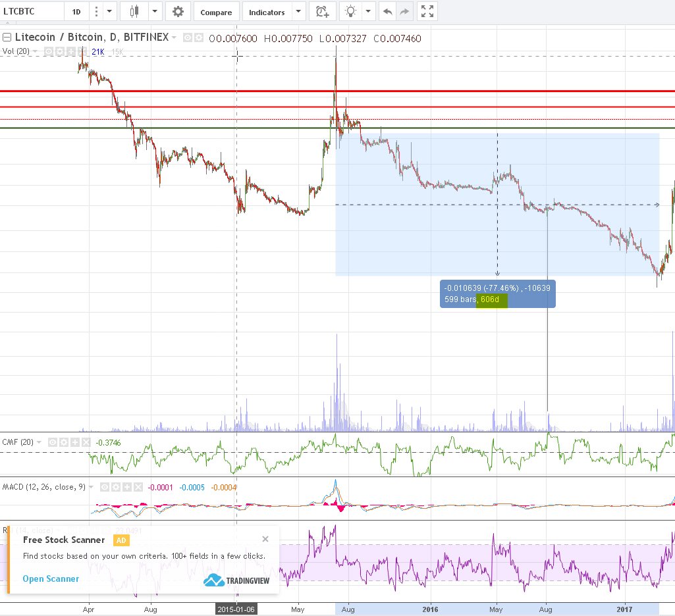Click the open price value O0.007600

click(233, 39)
